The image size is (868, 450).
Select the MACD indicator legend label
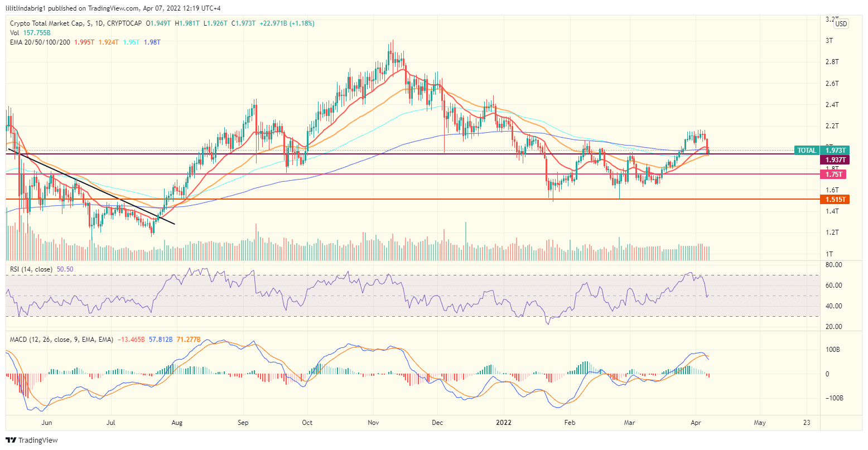point(61,339)
